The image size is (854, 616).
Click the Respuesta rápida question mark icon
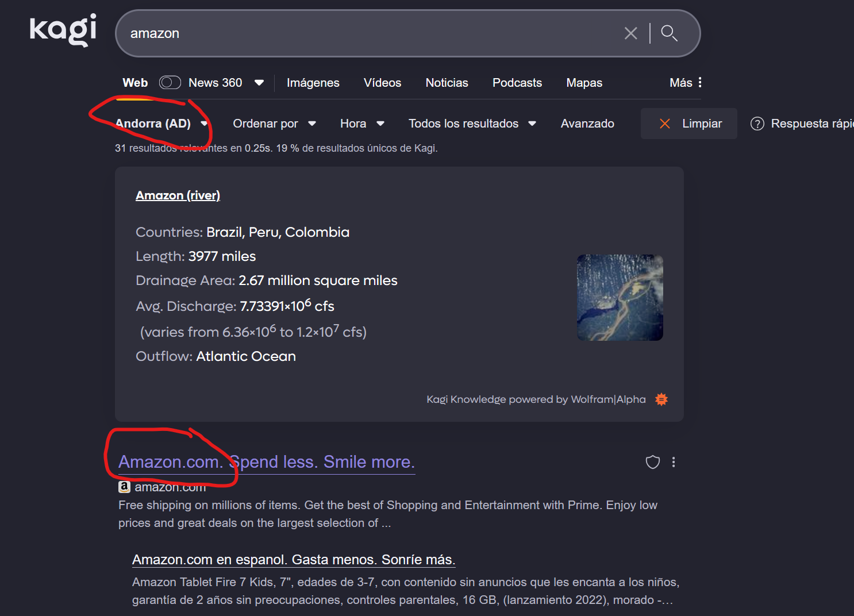(757, 124)
